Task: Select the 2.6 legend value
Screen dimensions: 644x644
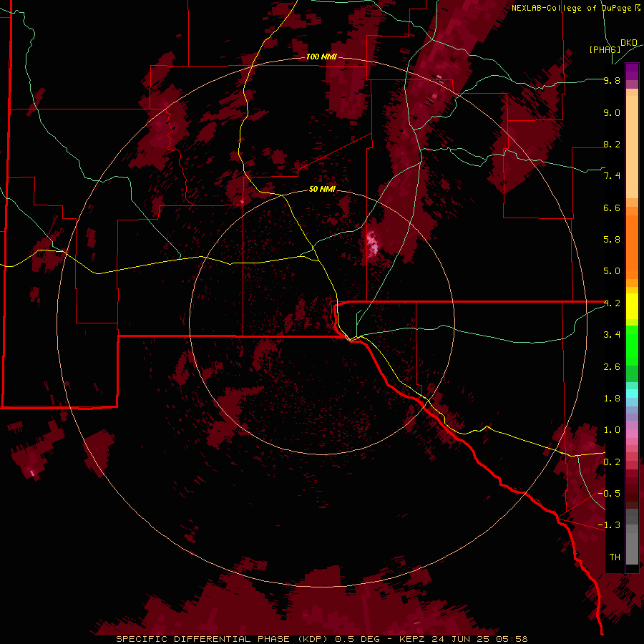Action: tap(612, 367)
